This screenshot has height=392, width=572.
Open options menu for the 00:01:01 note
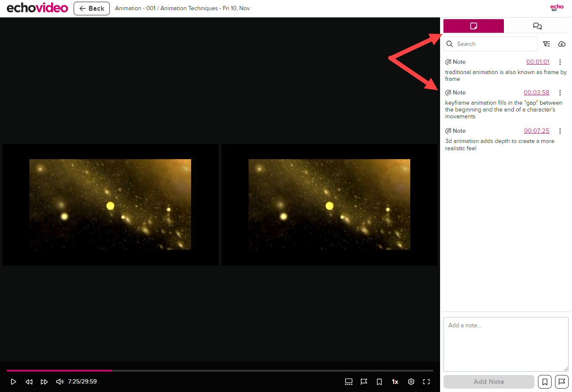point(560,62)
